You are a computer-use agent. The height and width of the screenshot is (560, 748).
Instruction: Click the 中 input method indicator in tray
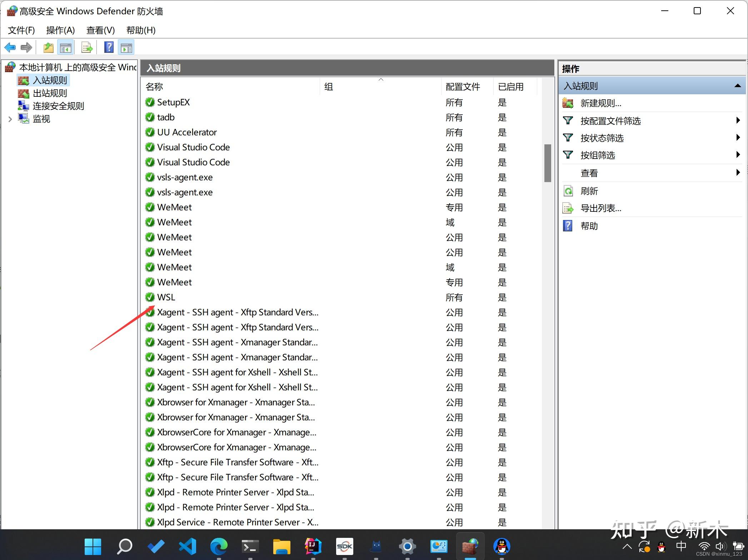click(x=681, y=546)
